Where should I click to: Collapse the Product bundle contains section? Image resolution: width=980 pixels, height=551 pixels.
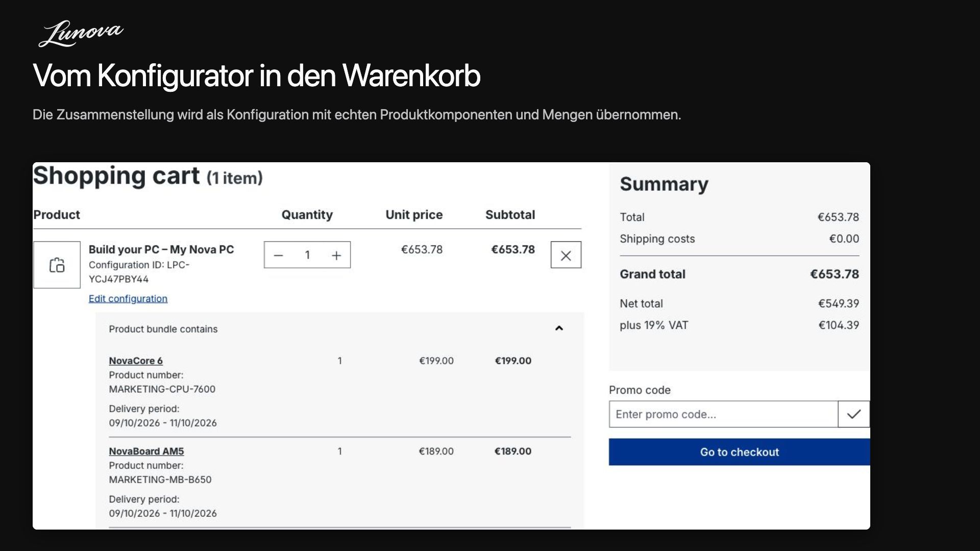point(559,329)
